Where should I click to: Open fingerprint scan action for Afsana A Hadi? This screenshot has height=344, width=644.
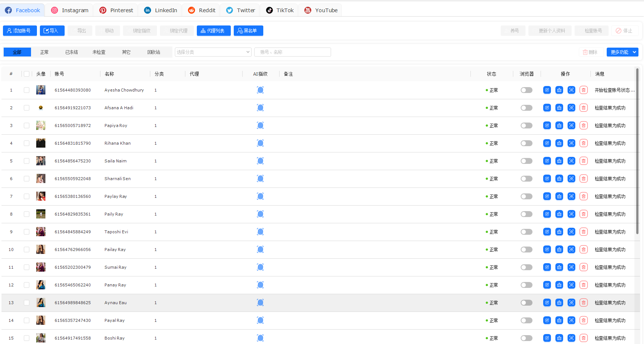pos(571,108)
